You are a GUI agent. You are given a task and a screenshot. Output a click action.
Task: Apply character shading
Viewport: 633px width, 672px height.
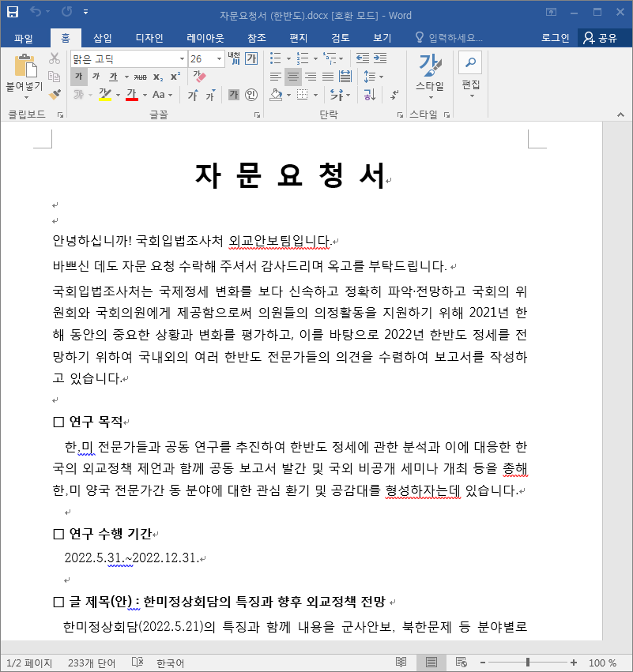pyautogui.click(x=234, y=95)
